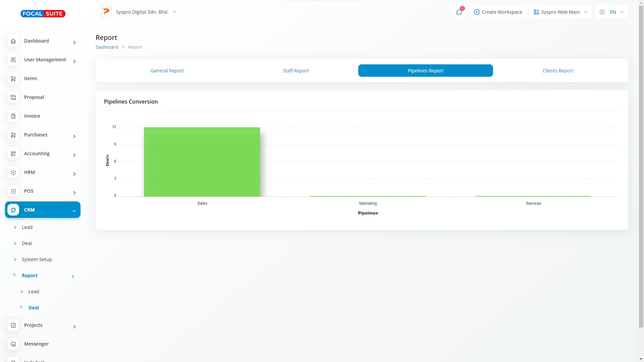Screen dimensions: 644x362
Task: Click the globe language icon
Action: (602, 12)
